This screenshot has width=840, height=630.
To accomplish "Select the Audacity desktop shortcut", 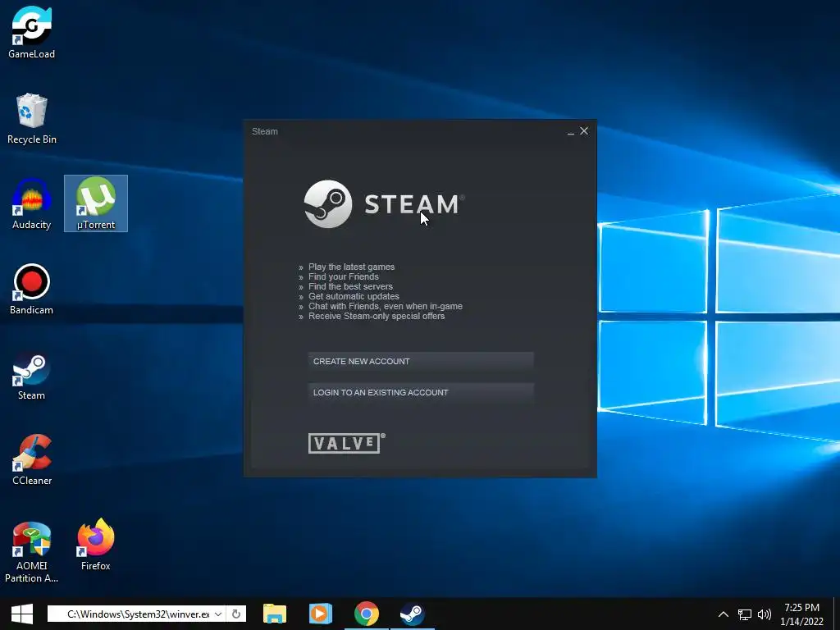I will 32,204.
